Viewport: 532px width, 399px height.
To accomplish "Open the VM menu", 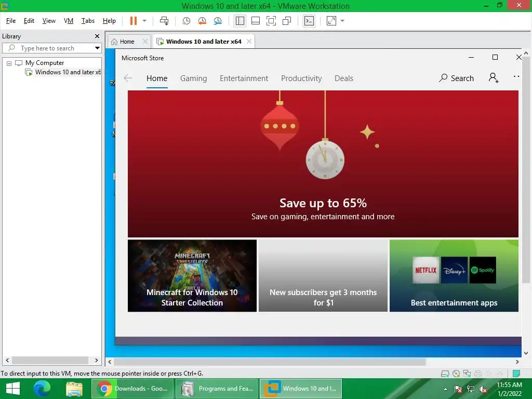I will click(x=69, y=21).
